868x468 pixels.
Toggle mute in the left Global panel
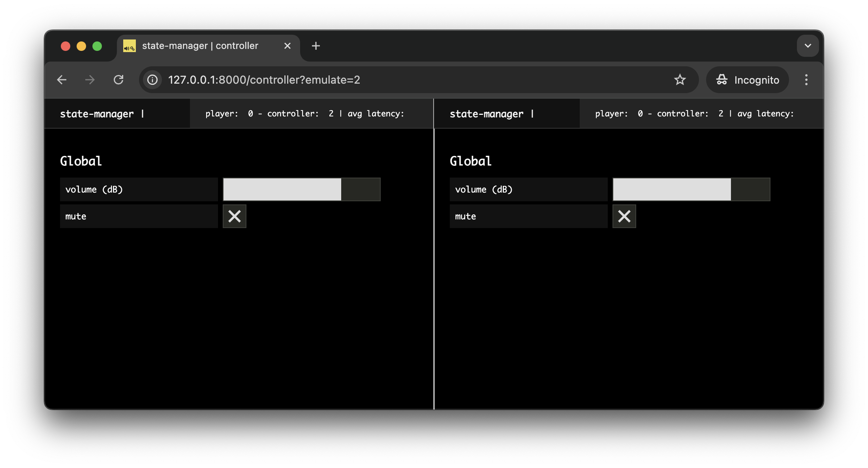coord(234,216)
